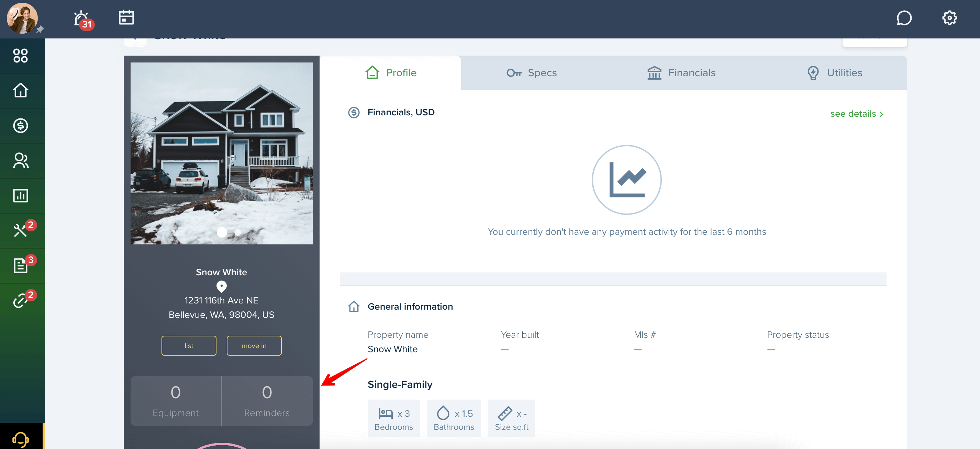Open the dashboard grid icon in sidebar
The height and width of the screenshot is (449, 980).
pyautogui.click(x=21, y=56)
